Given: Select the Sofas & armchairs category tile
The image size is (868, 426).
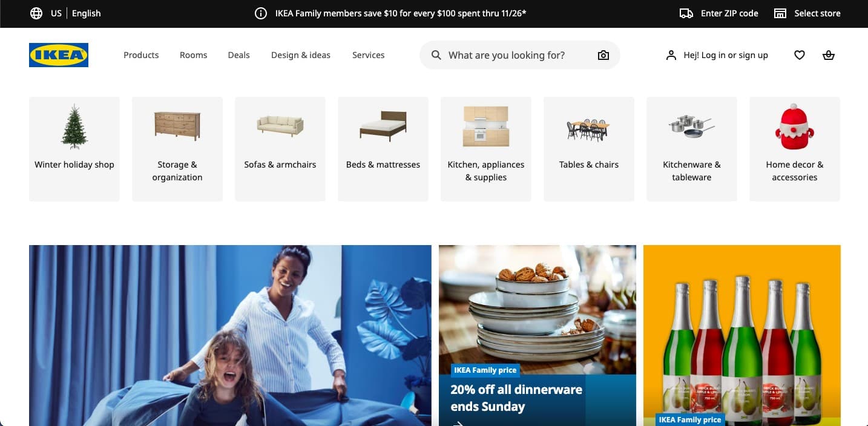Looking at the screenshot, I should pos(280,149).
